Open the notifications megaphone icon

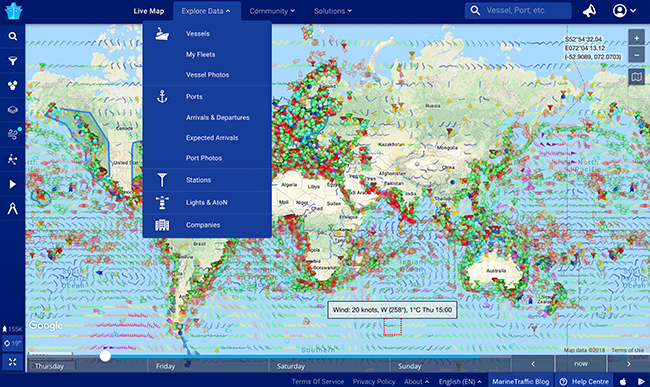589,11
